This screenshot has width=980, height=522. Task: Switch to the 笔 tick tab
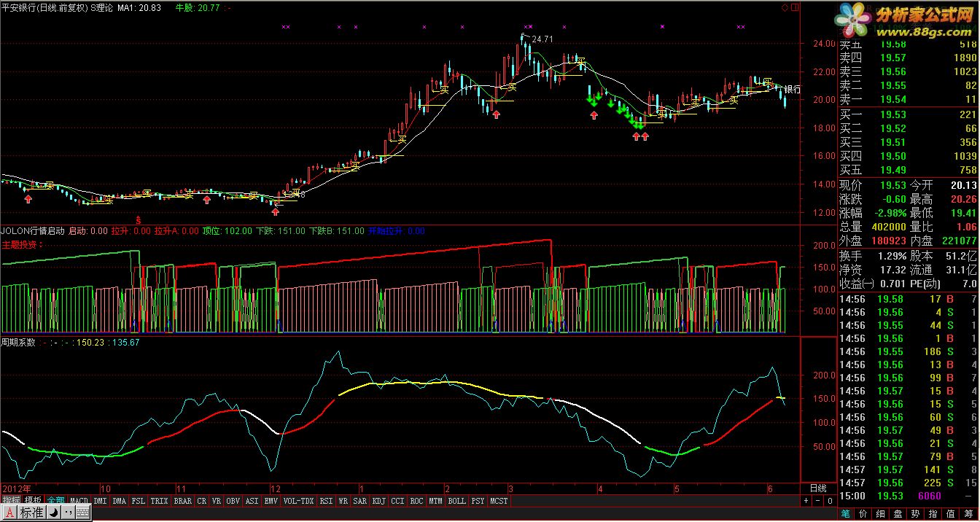(846, 514)
